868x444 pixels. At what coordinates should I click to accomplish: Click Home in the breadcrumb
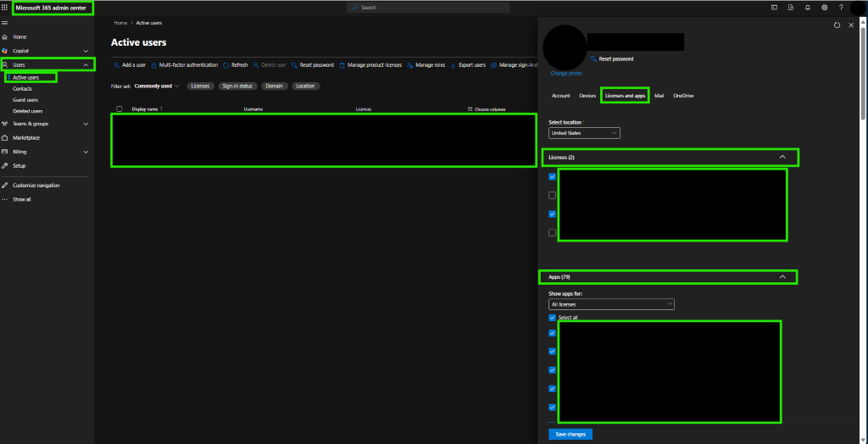(x=120, y=23)
